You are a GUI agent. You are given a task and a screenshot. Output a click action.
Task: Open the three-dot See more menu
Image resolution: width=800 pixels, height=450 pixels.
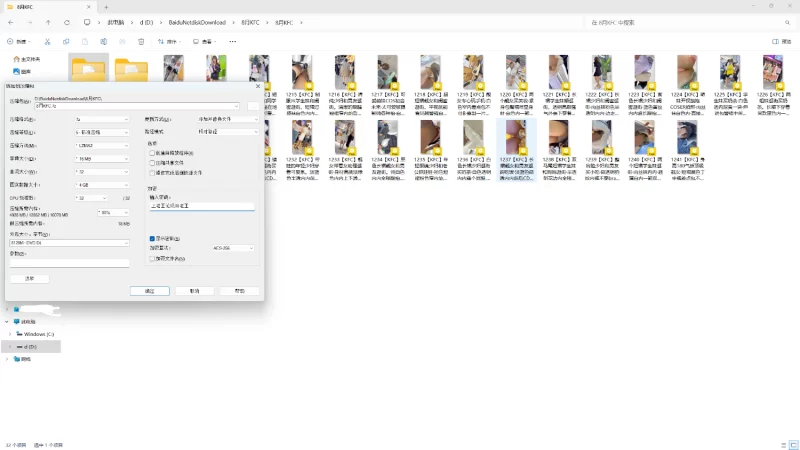click(233, 41)
